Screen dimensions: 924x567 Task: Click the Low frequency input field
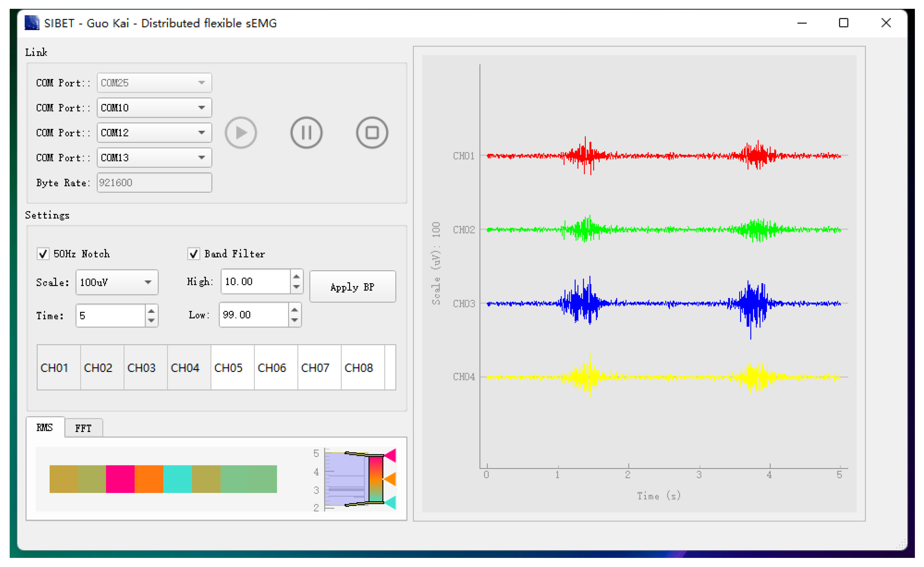click(x=254, y=315)
